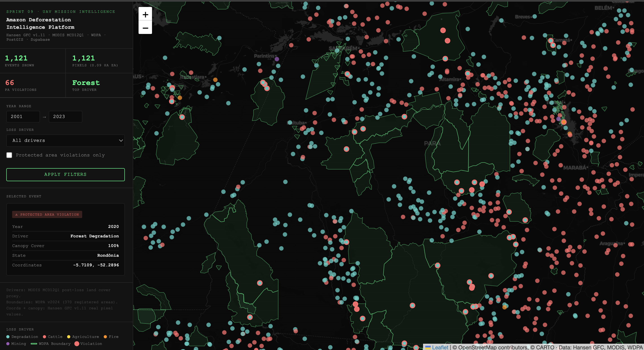The image size is (644, 350).
Task: Click the Cattle legend red swatch
Action: (44, 337)
